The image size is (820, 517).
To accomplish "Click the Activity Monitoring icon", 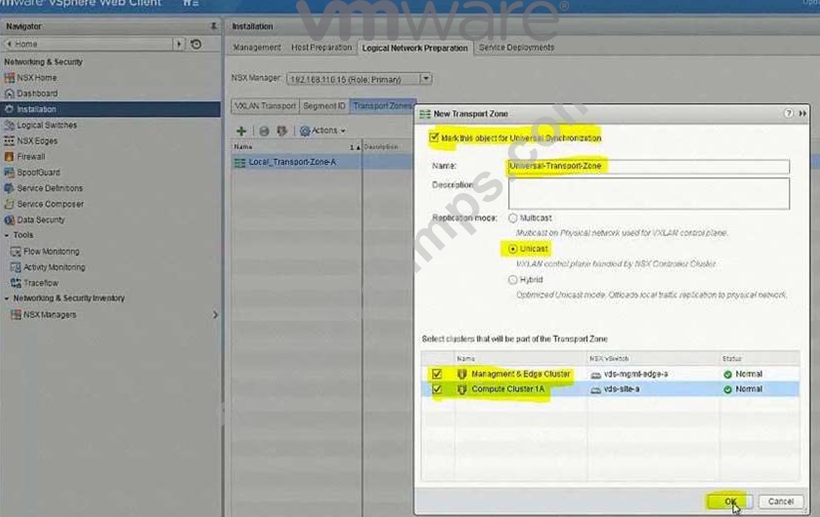I will (16, 267).
